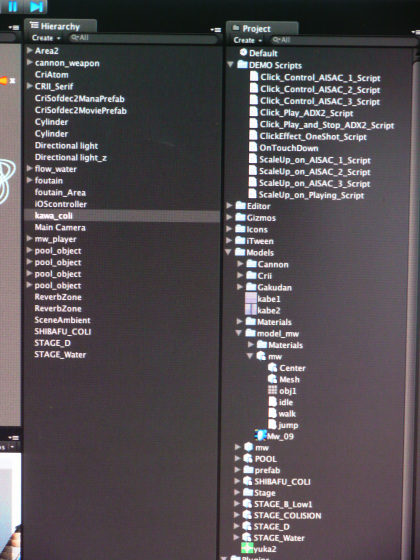Click the kabe2 texture thumbnail

tap(251, 310)
